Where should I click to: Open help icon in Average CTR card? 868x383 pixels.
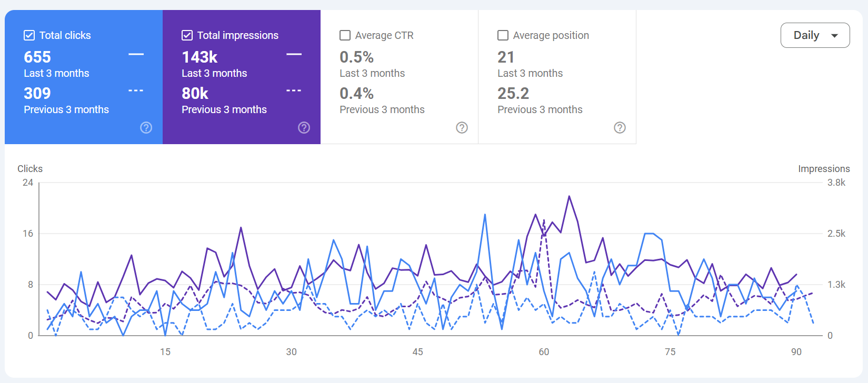462,128
